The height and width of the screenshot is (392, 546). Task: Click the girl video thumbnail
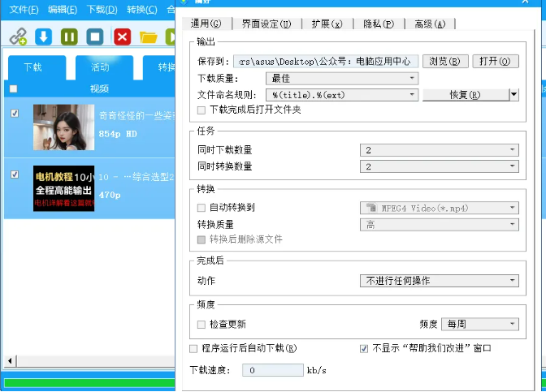point(63,127)
